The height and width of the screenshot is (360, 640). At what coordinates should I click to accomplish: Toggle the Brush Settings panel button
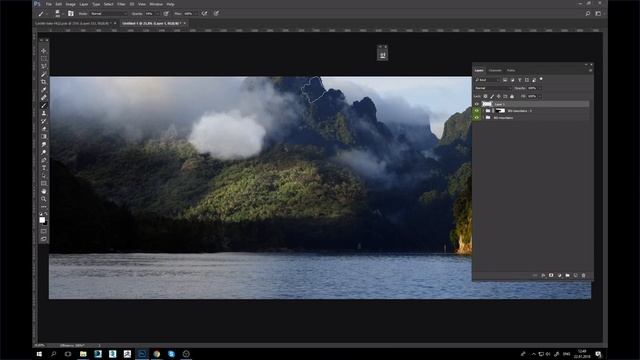(71, 13)
